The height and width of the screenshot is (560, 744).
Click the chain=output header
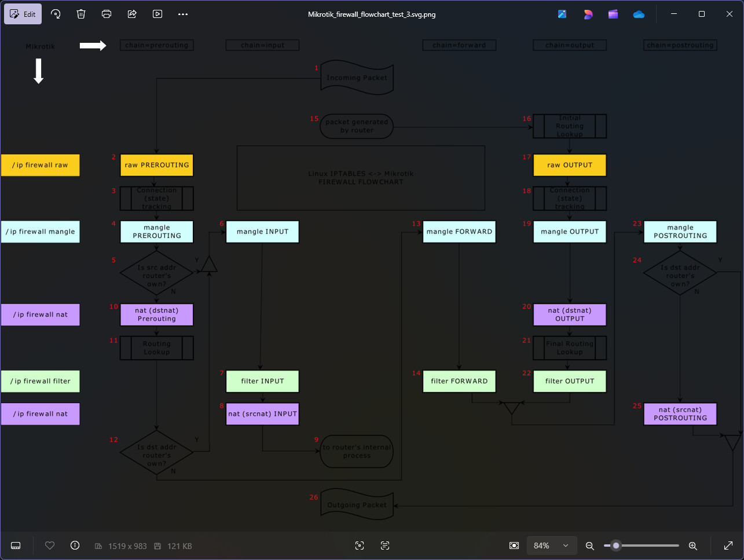[570, 45]
